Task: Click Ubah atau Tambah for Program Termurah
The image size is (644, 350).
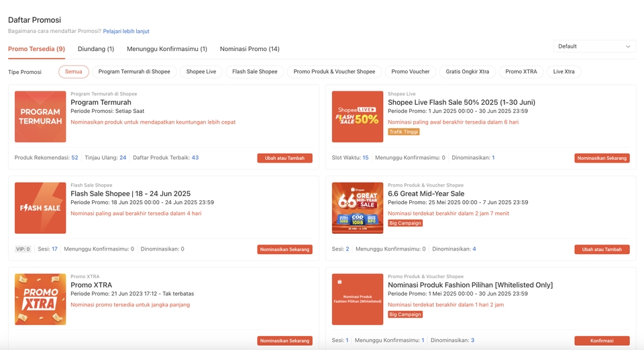Action: point(284,158)
